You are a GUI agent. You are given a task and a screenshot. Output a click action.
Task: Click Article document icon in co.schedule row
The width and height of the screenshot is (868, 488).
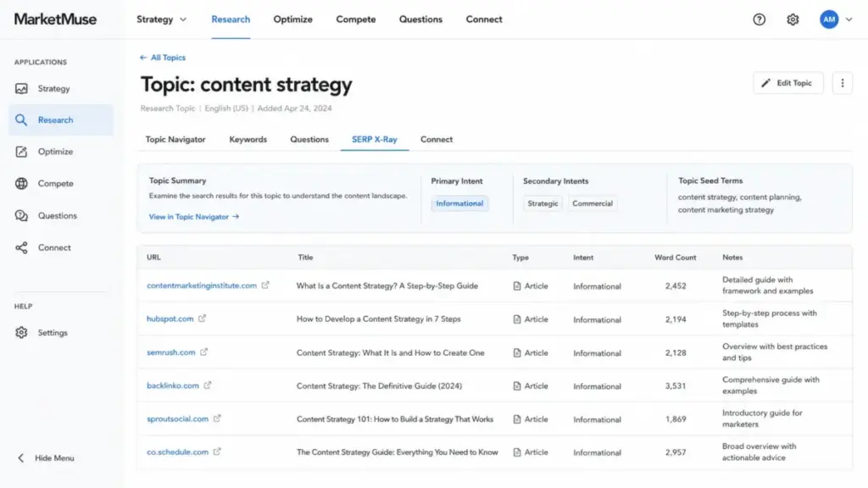(x=517, y=452)
